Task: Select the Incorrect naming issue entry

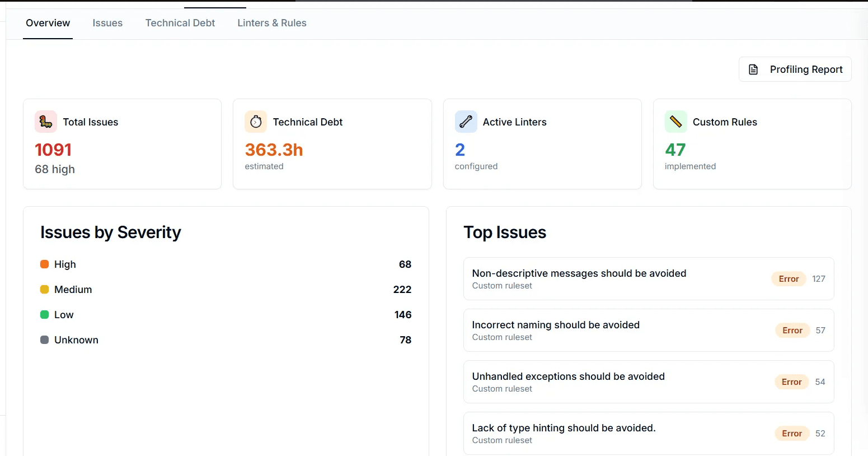Action: point(556,325)
